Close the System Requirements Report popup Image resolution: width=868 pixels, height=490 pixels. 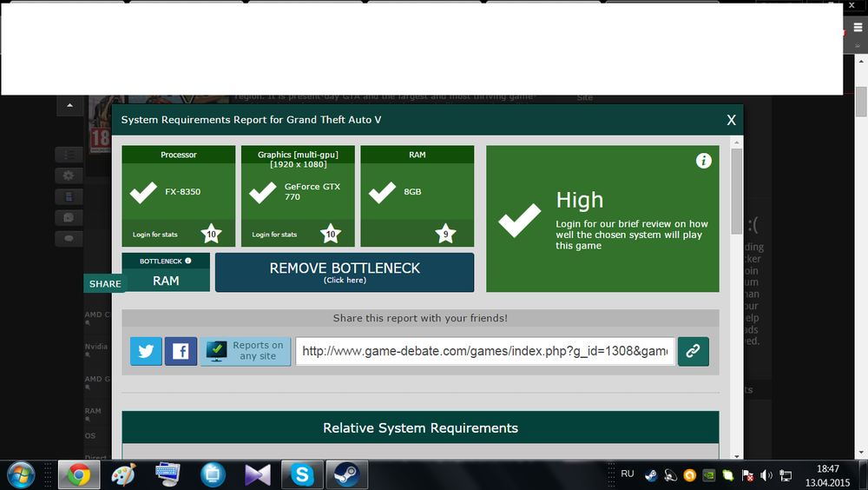[731, 120]
